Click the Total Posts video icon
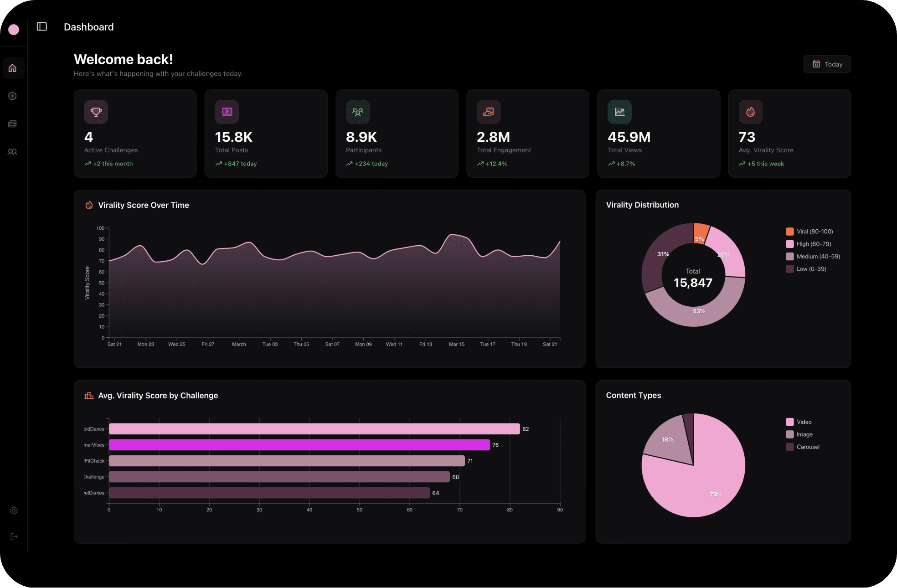Screen dimensions: 897x588 pos(227,112)
